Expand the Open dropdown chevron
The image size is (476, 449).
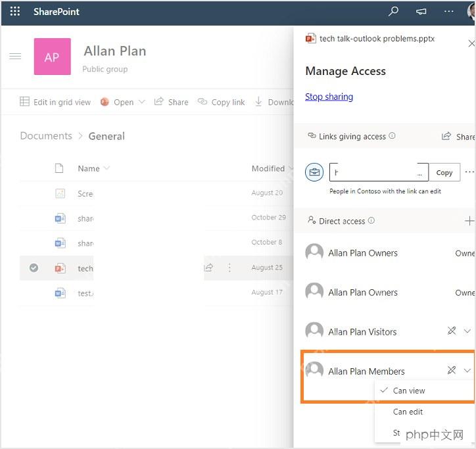pyautogui.click(x=141, y=102)
